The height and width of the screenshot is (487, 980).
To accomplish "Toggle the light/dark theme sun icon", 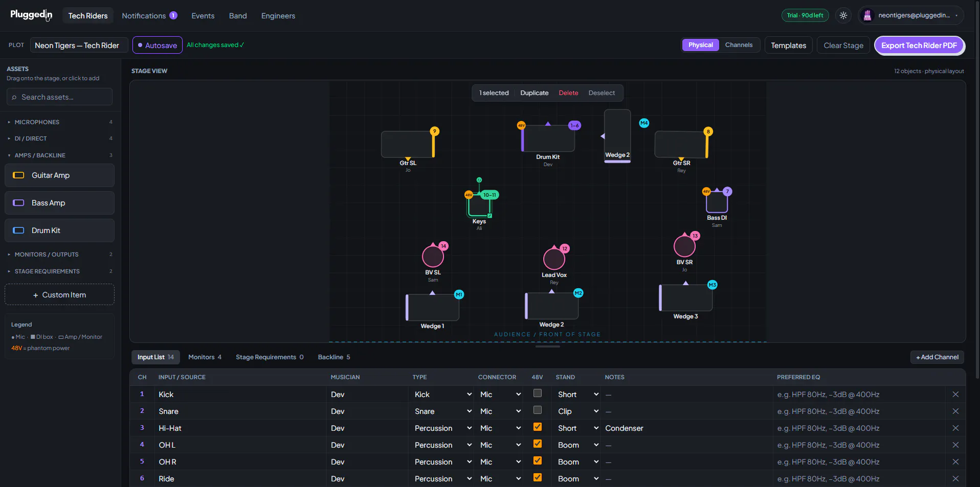I will coord(843,15).
